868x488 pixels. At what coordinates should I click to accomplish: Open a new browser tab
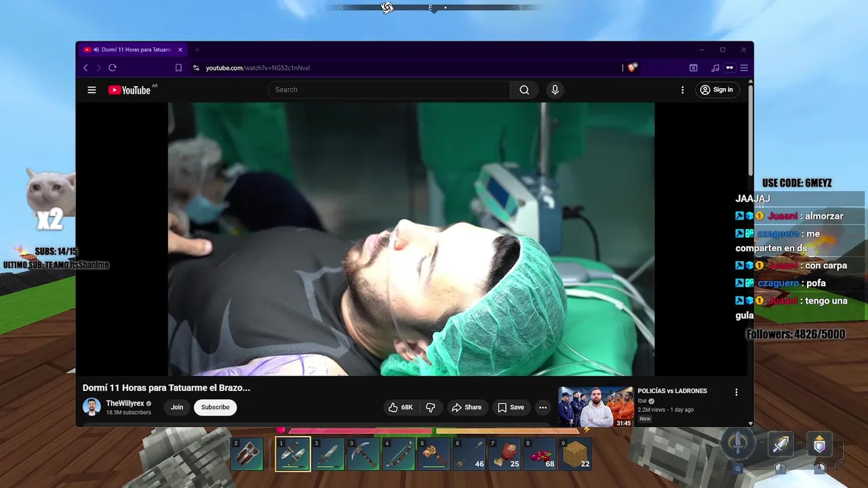pos(197,49)
